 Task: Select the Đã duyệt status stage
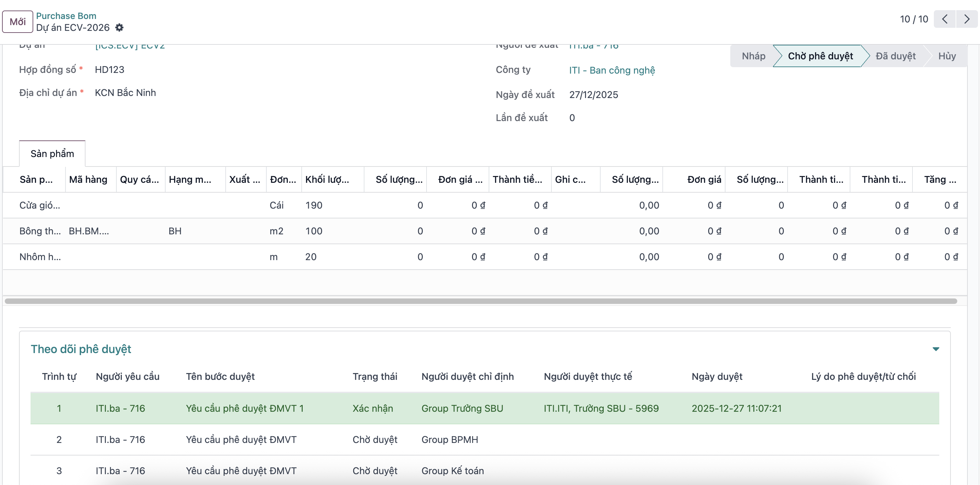click(x=896, y=56)
